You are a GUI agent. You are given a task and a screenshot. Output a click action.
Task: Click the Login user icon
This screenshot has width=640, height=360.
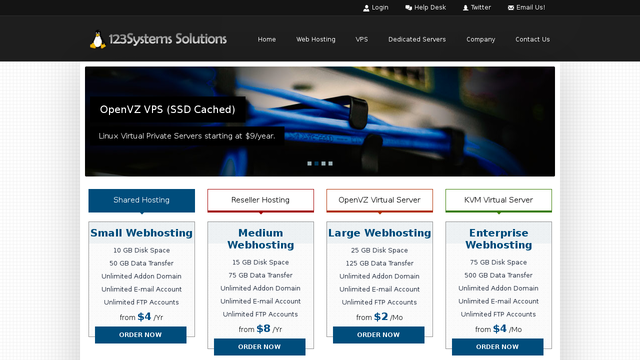coord(366,8)
